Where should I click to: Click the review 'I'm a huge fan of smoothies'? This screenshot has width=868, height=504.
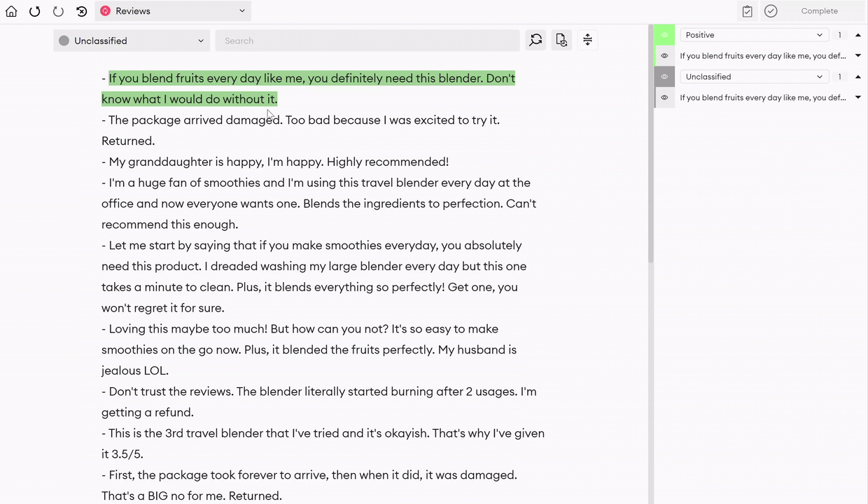point(318,203)
